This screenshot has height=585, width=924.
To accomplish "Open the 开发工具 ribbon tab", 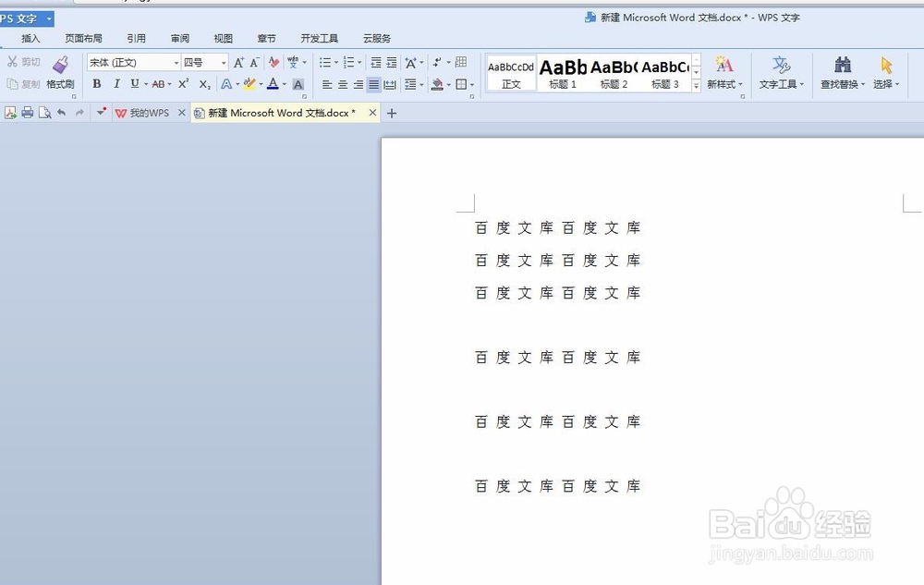I will pos(320,38).
